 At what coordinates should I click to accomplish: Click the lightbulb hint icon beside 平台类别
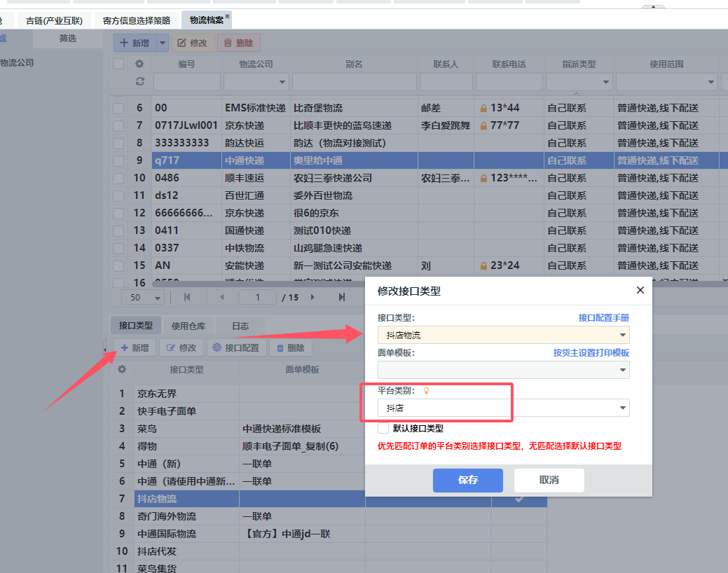(x=426, y=391)
